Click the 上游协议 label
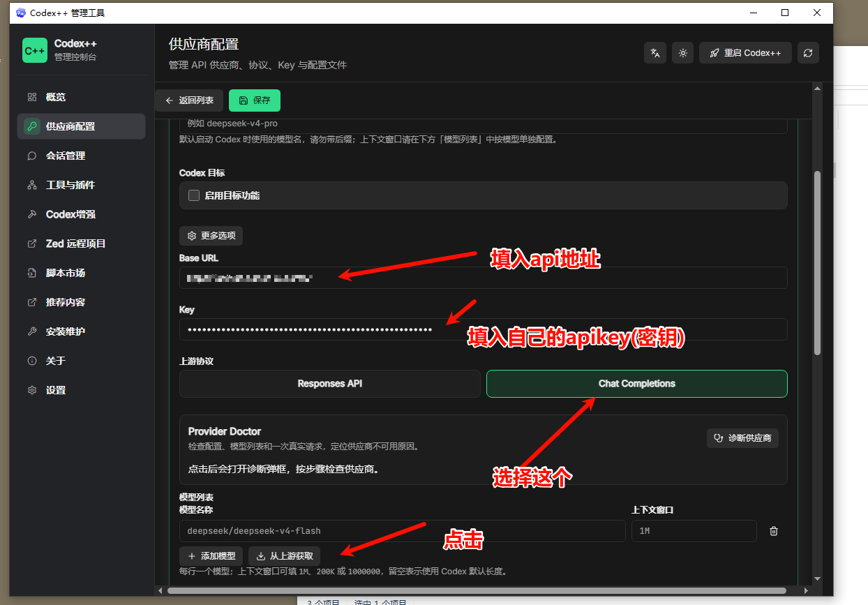The height and width of the screenshot is (605, 868). click(196, 361)
